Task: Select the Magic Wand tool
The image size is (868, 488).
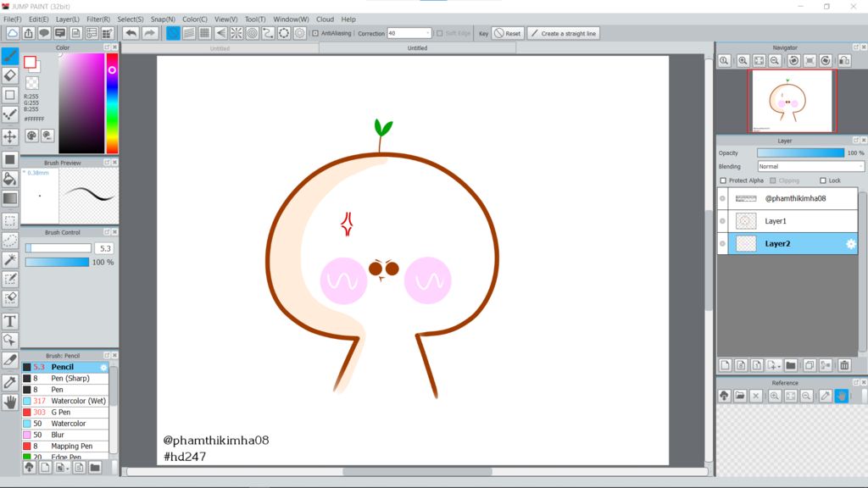Action: [10, 259]
